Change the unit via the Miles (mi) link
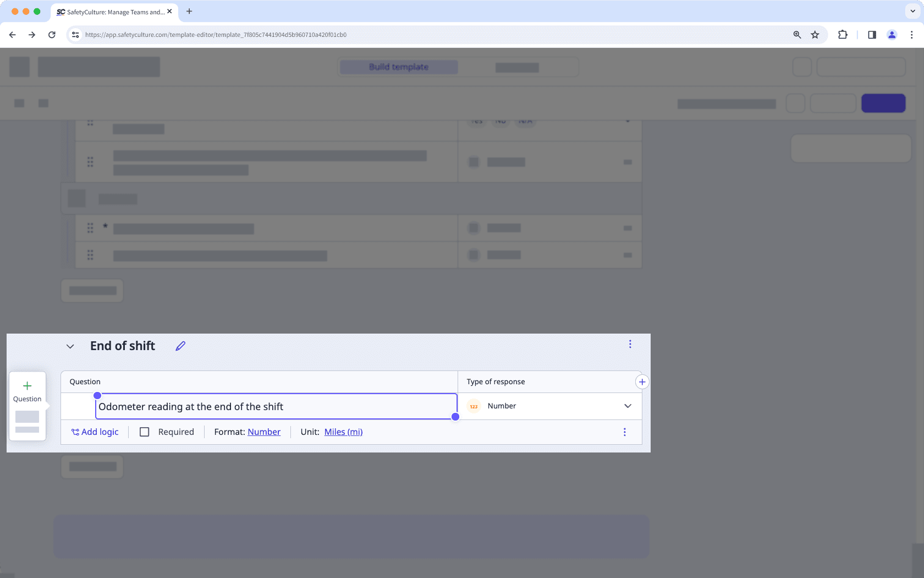 [x=343, y=432]
